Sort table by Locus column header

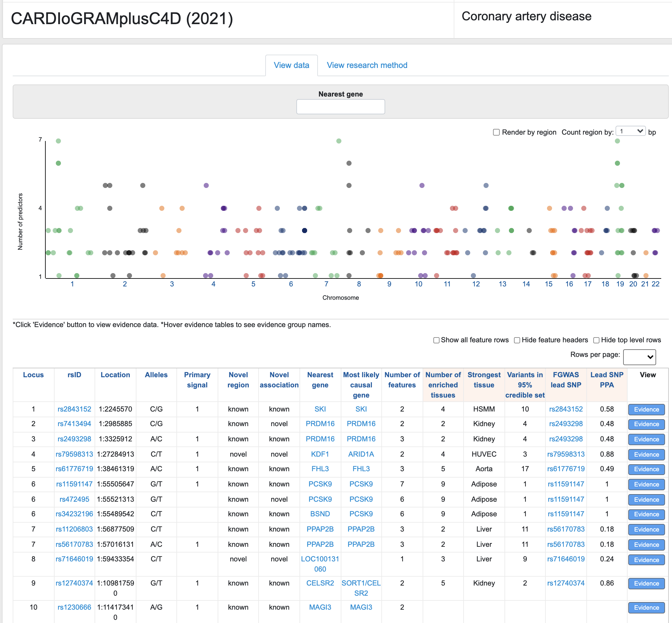tap(33, 375)
